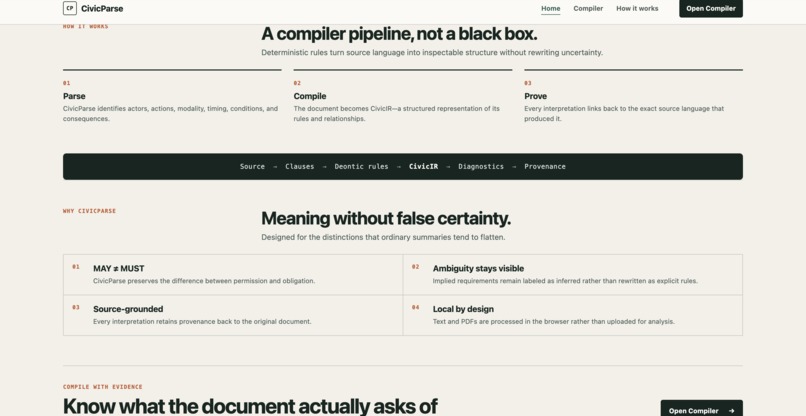Click the 03 number above Prove

click(528, 83)
